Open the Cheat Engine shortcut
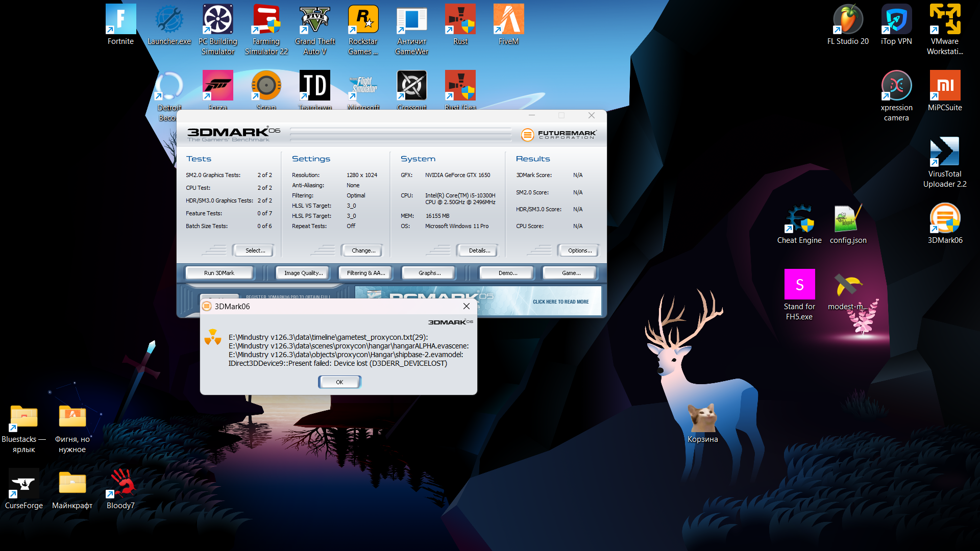 point(799,224)
